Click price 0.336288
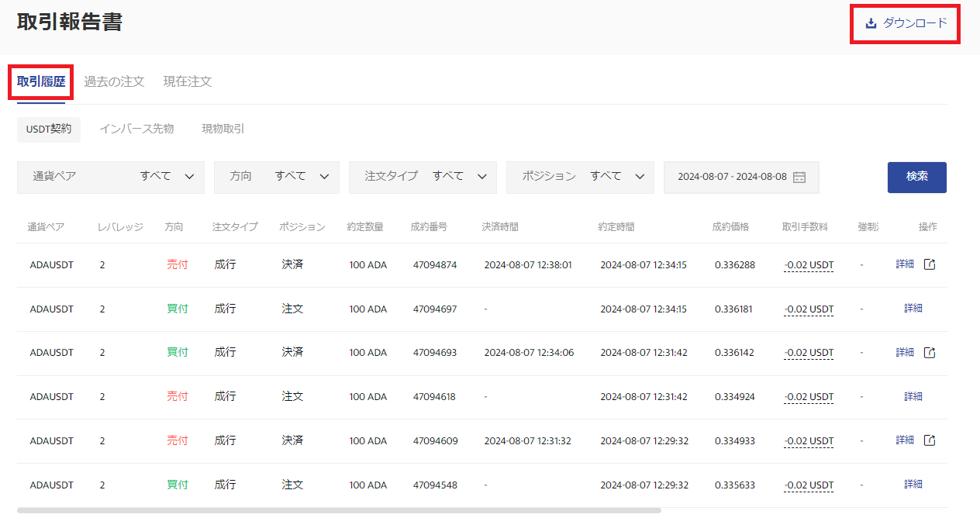Viewport: 980px width, 528px height. click(735, 265)
